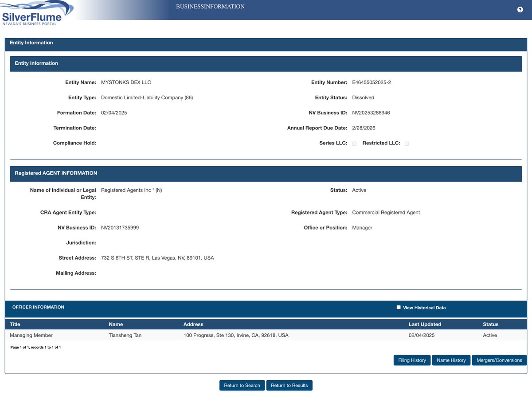
Task: Click the registered agent Active status value
Action: tap(359, 190)
